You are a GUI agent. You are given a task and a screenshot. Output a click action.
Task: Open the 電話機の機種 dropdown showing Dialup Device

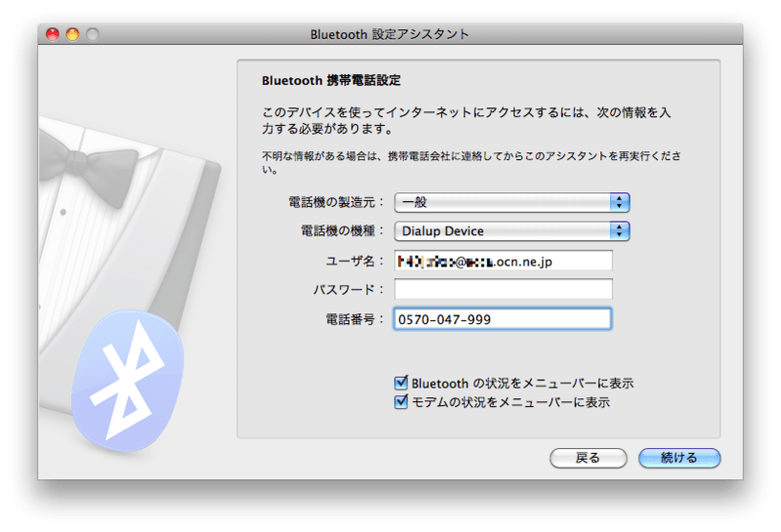(x=512, y=231)
